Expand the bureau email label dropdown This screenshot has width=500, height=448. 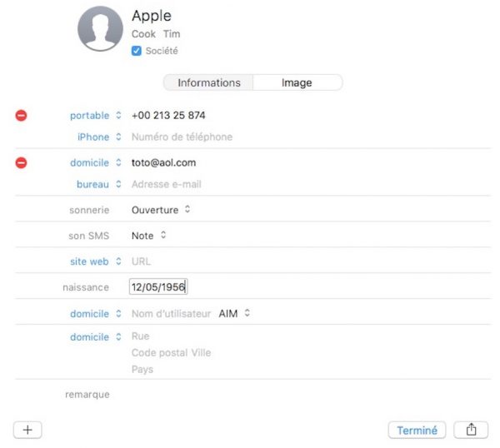coord(98,185)
